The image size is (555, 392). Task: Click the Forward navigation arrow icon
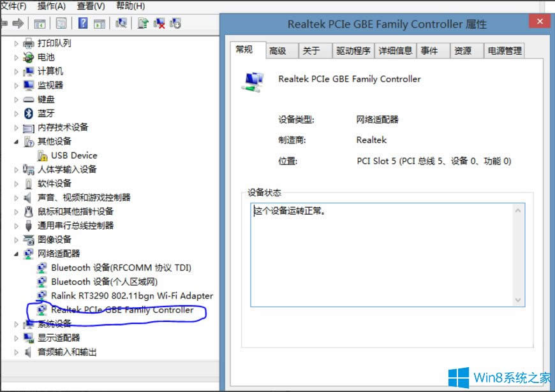[x=18, y=24]
